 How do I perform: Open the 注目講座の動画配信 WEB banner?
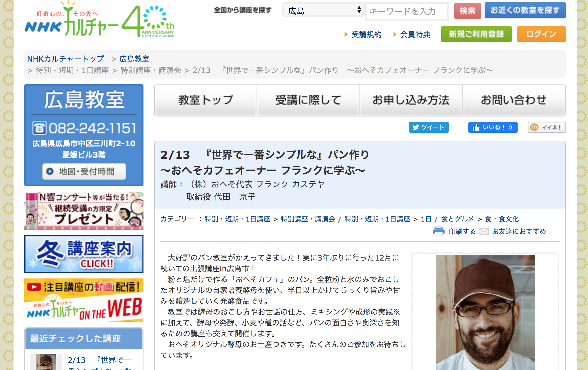coord(84,300)
